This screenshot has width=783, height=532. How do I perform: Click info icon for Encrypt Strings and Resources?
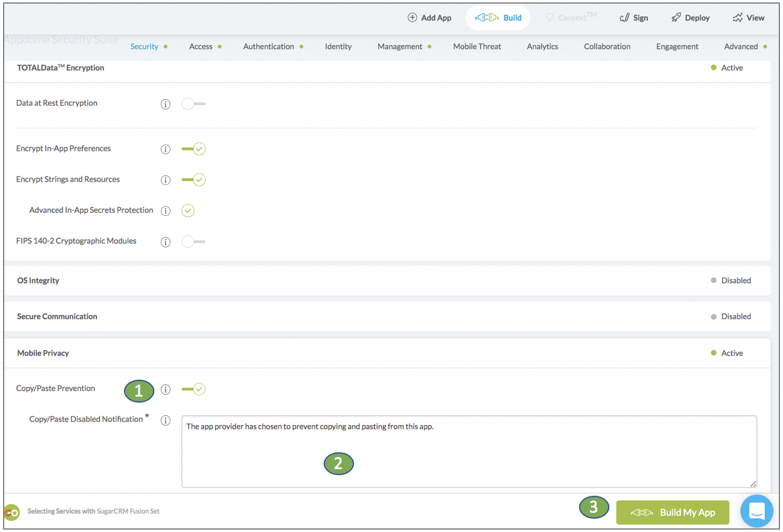165,180
